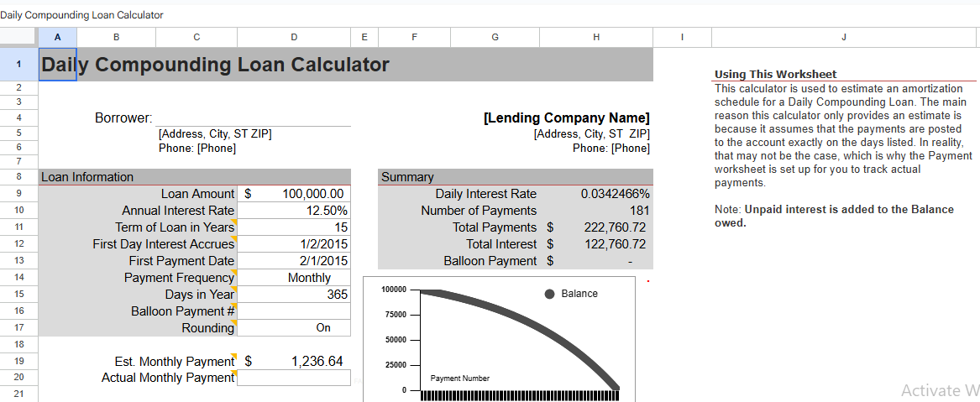Click the Actual Monthly Payment label
The height and width of the screenshot is (402, 980).
167,378
